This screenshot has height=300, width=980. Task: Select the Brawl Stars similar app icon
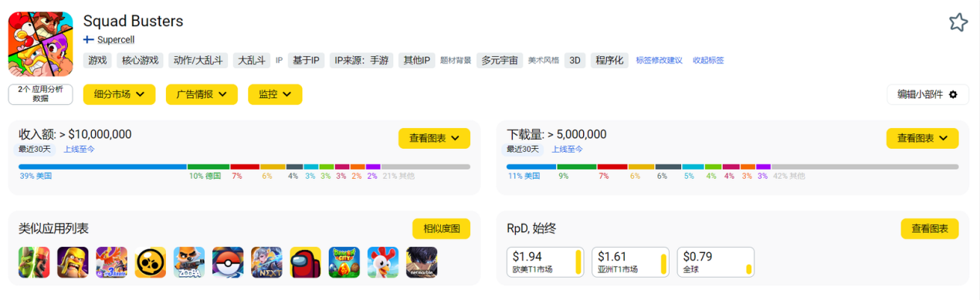(x=151, y=262)
